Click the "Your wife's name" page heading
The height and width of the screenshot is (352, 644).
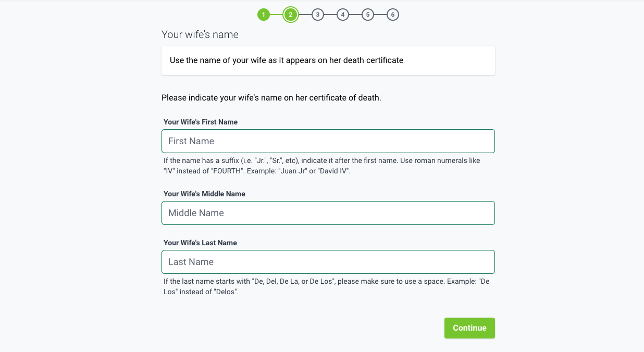(200, 35)
